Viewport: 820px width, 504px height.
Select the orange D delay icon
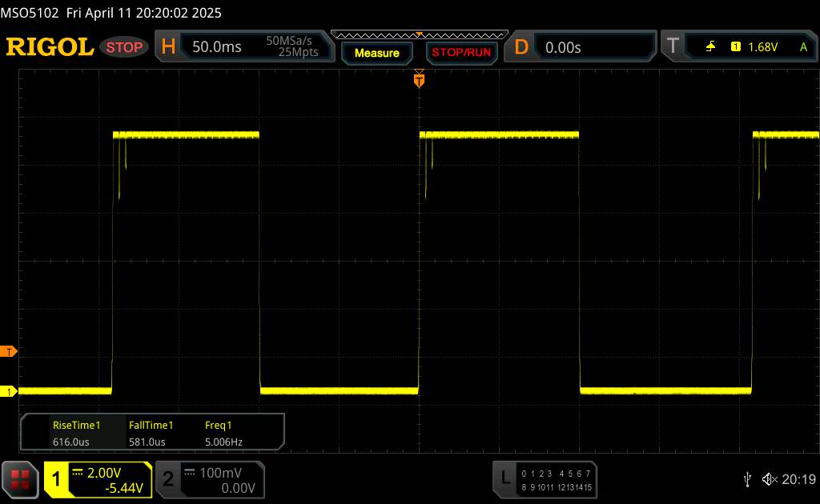click(x=521, y=47)
